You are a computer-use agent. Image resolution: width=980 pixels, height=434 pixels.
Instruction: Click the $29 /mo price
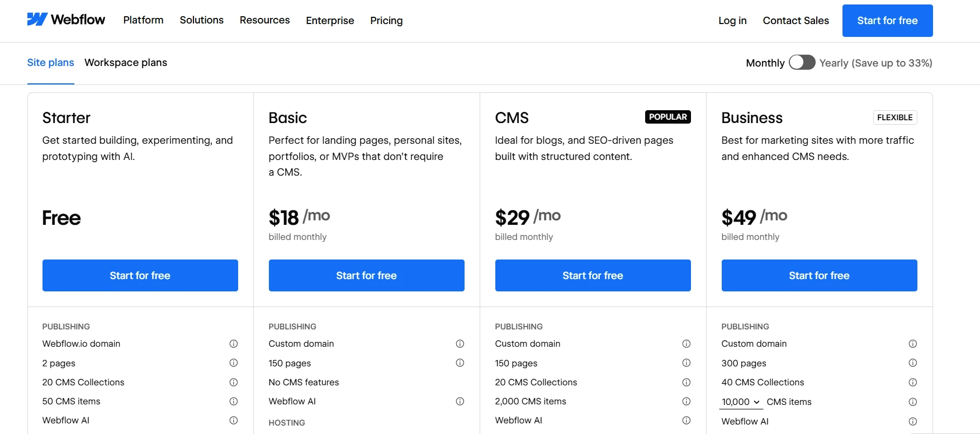[x=528, y=217]
